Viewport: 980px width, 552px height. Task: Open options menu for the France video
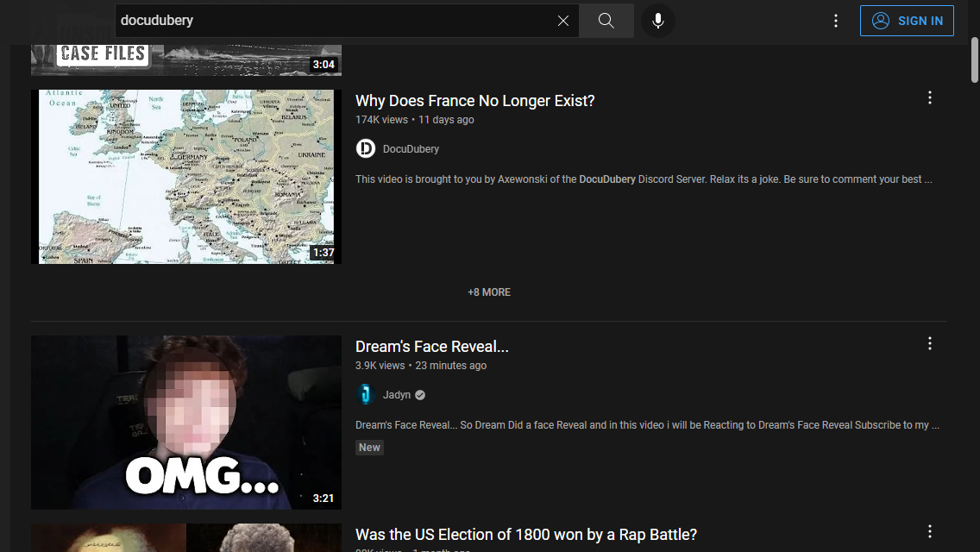pyautogui.click(x=929, y=98)
